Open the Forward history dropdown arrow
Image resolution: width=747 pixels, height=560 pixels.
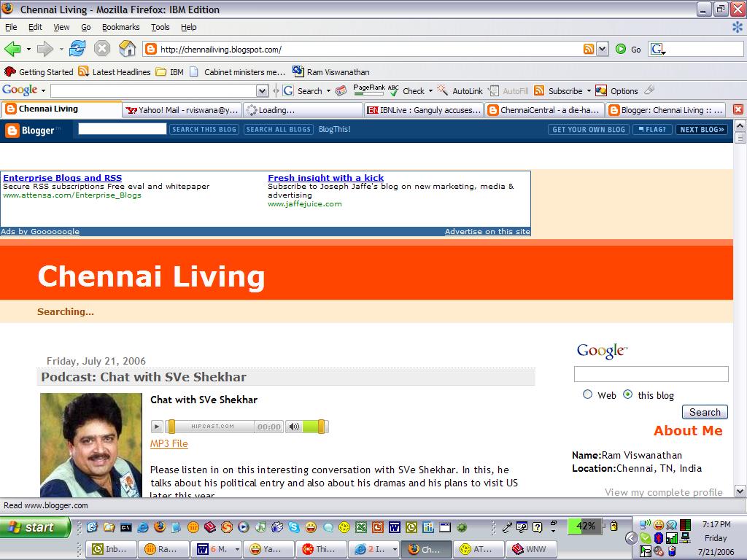(61, 49)
